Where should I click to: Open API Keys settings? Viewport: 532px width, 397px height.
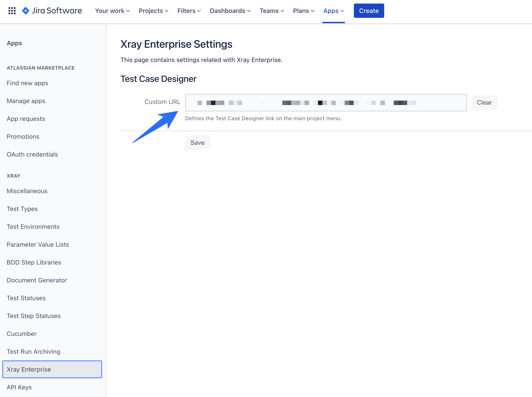[x=19, y=387]
